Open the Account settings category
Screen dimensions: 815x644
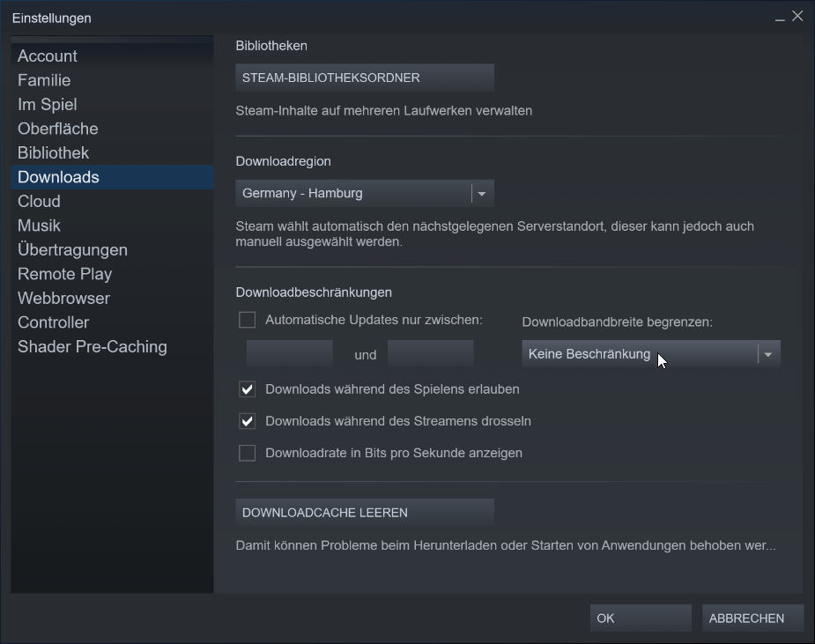[112, 56]
